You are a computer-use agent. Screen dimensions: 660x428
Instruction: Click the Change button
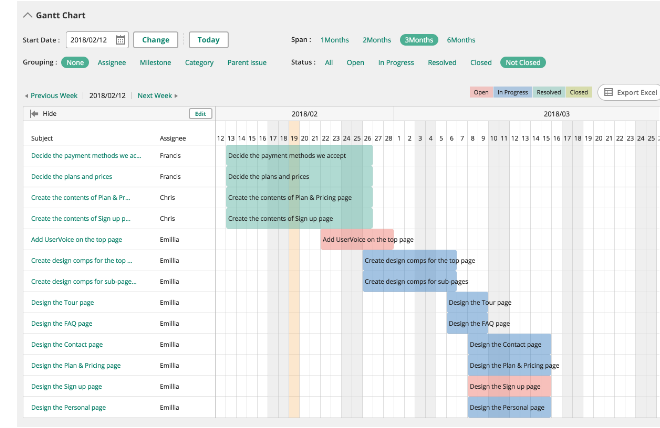tap(155, 40)
